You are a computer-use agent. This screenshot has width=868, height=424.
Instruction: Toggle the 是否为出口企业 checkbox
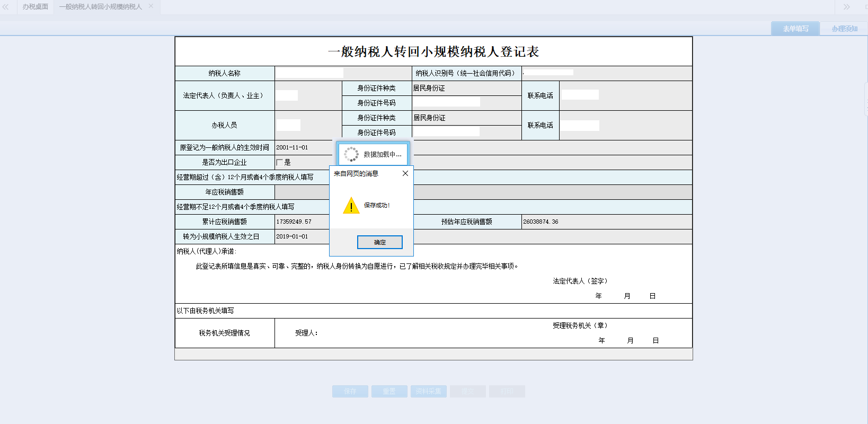279,162
